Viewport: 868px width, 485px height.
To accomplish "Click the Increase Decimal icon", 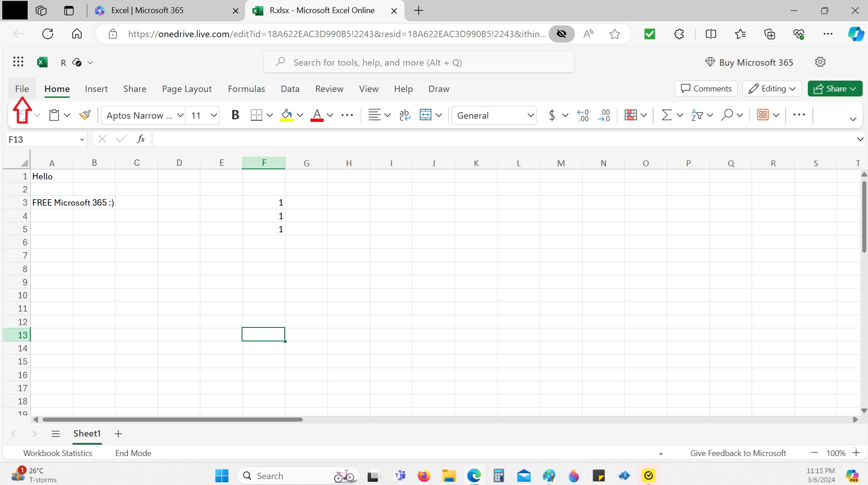I will click(x=583, y=115).
